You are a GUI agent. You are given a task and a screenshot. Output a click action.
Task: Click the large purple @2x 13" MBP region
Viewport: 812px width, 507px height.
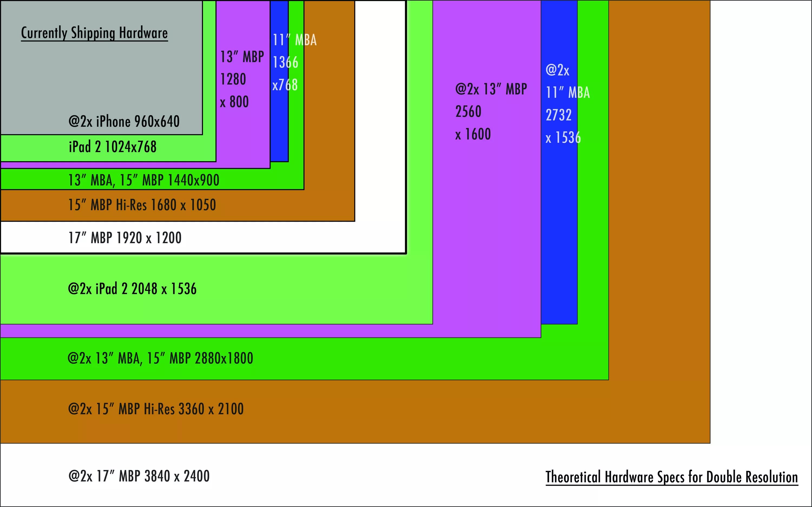(487, 235)
